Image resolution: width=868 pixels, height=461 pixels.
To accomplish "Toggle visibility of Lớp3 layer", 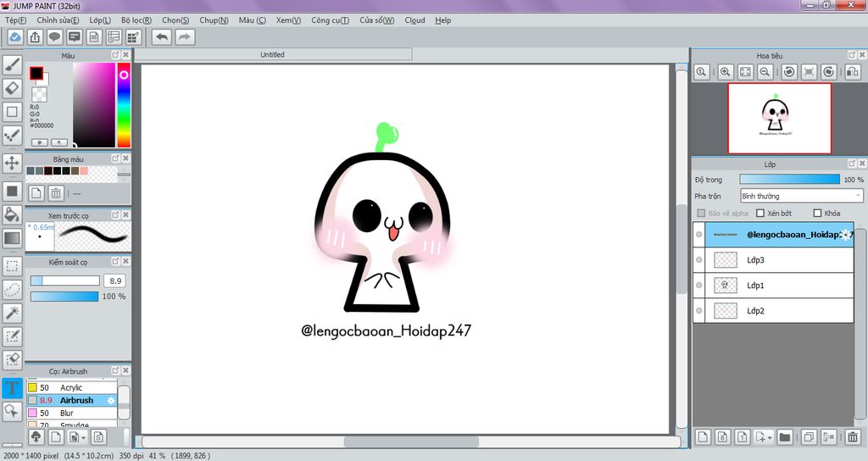I will coord(699,260).
